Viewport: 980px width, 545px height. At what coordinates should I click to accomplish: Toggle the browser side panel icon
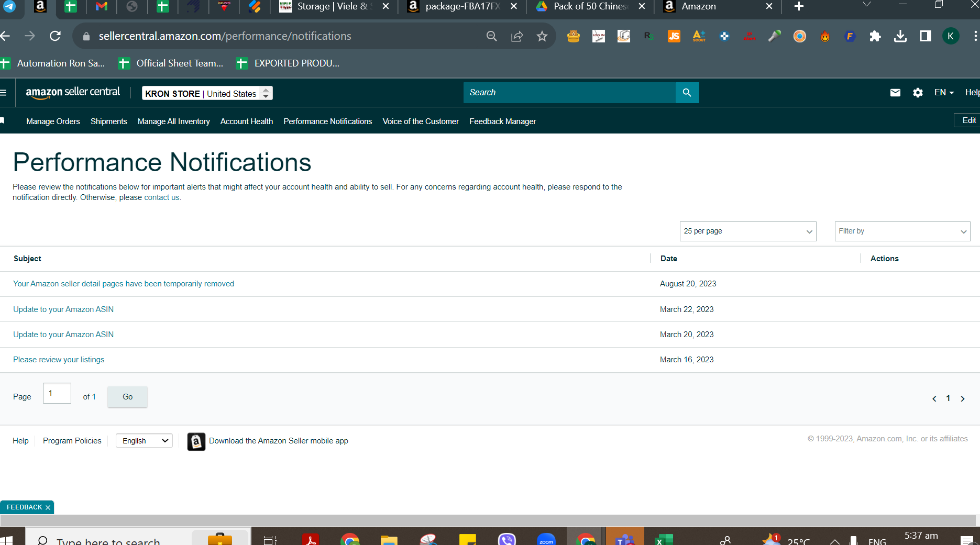tap(926, 36)
